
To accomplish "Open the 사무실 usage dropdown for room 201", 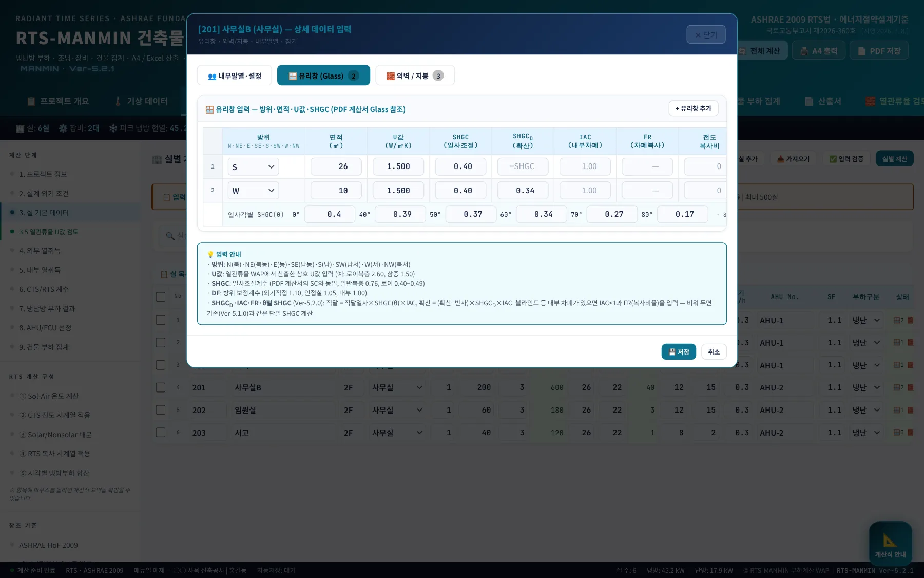I will pyautogui.click(x=397, y=387).
